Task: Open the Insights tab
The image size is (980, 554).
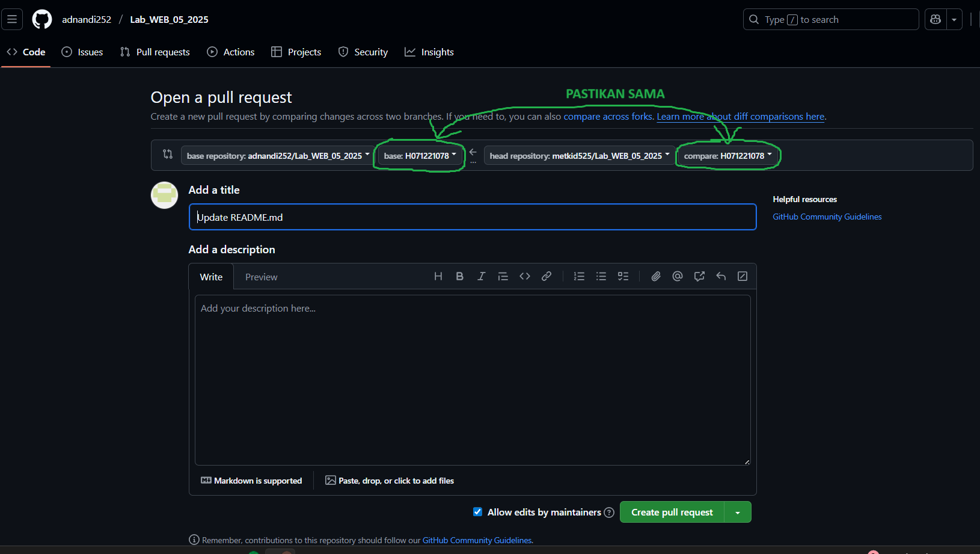Action: (x=429, y=52)
